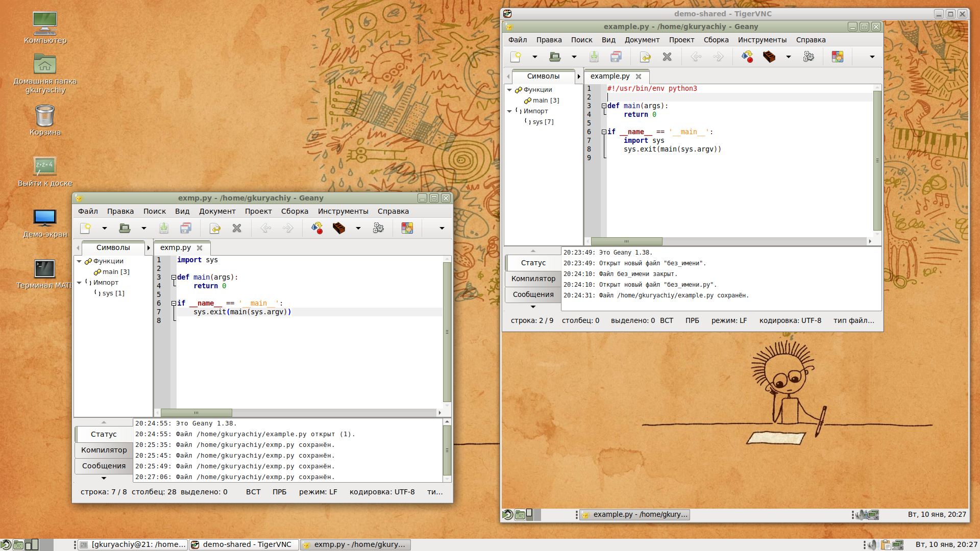Click Run gears icon in example.py Geany toolbar
This screenshot has width=980, height=551.
[808, 57]
